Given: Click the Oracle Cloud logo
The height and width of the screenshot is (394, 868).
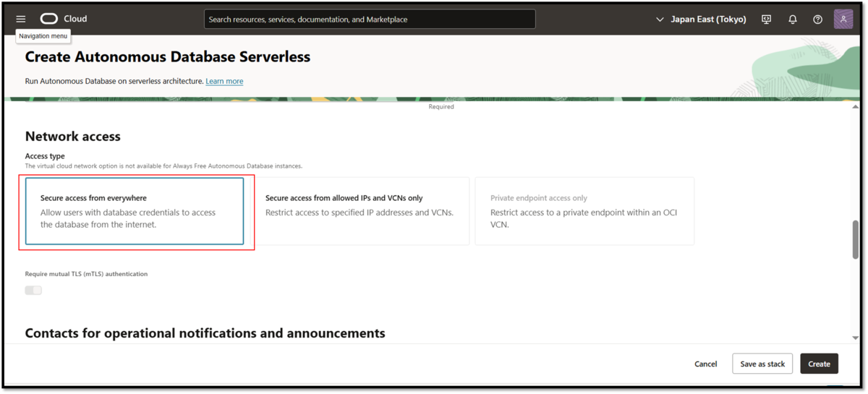Looking at the screenshot, I should coord(48,19).
